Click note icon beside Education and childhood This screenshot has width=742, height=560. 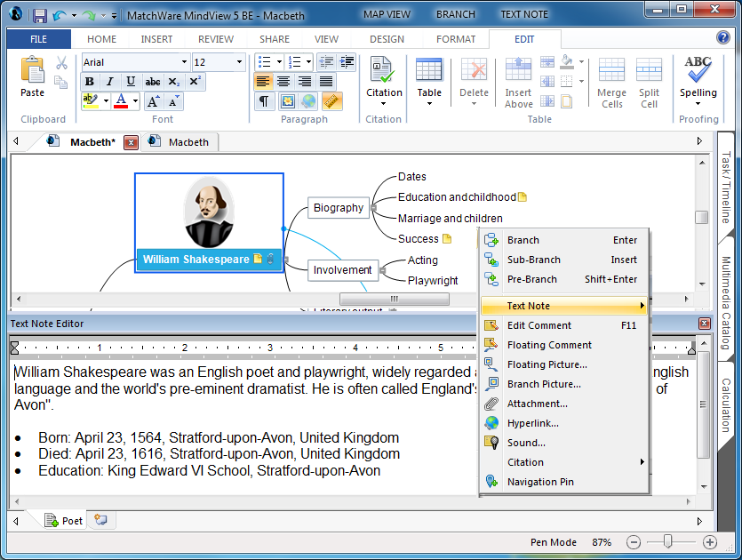[523, 197]
